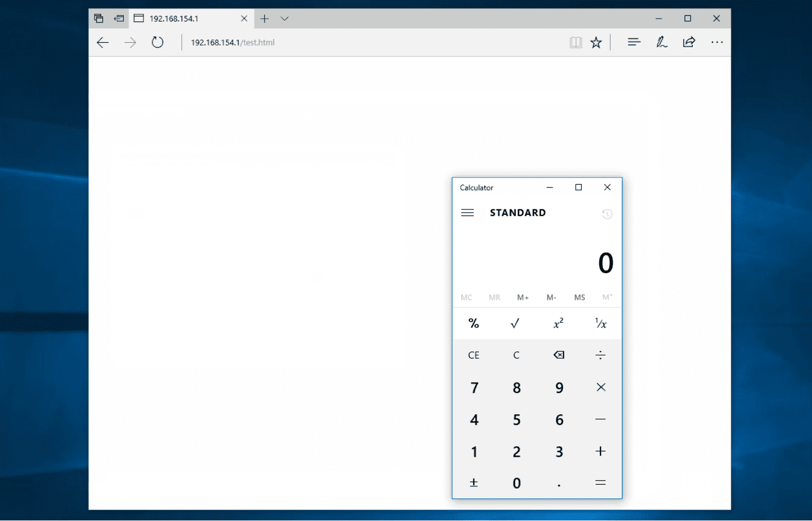Screen dimensions: 812x521
Task: Toggle the plus-minus sign key
Action: pos(473,483)
